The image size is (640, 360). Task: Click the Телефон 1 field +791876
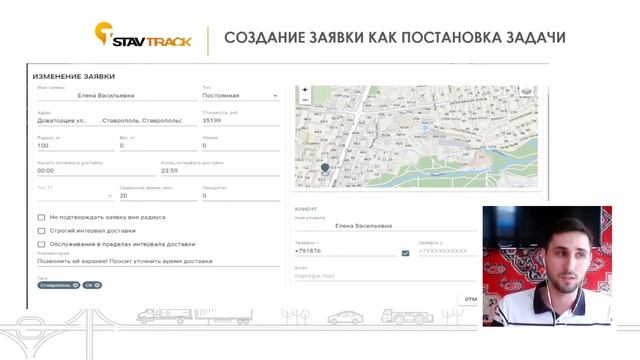coord(345,251)
